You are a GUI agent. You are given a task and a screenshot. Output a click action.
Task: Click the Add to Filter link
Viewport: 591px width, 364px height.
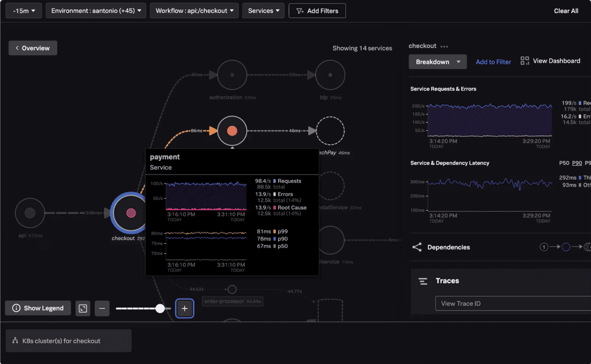(x=493, y=61)
